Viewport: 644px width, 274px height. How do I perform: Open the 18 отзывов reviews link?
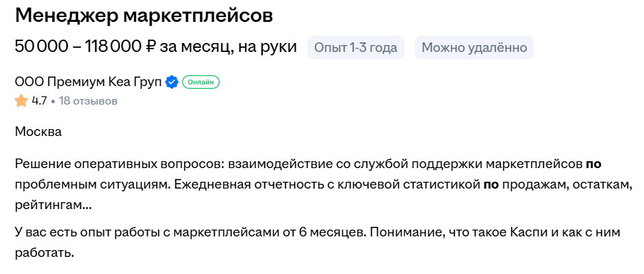pos(88,101)
